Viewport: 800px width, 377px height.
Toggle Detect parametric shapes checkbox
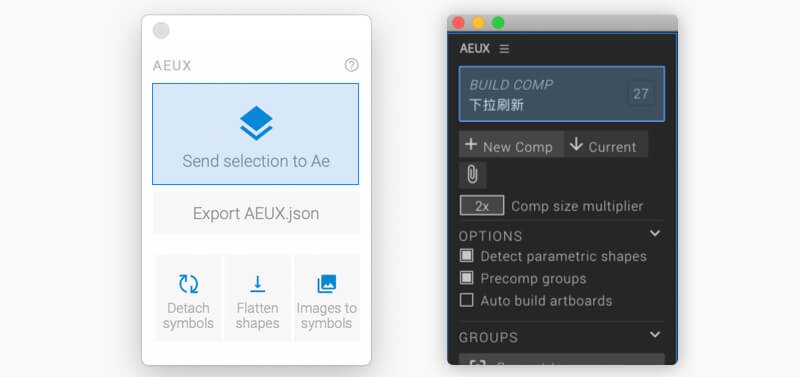[x=466, y=256]
